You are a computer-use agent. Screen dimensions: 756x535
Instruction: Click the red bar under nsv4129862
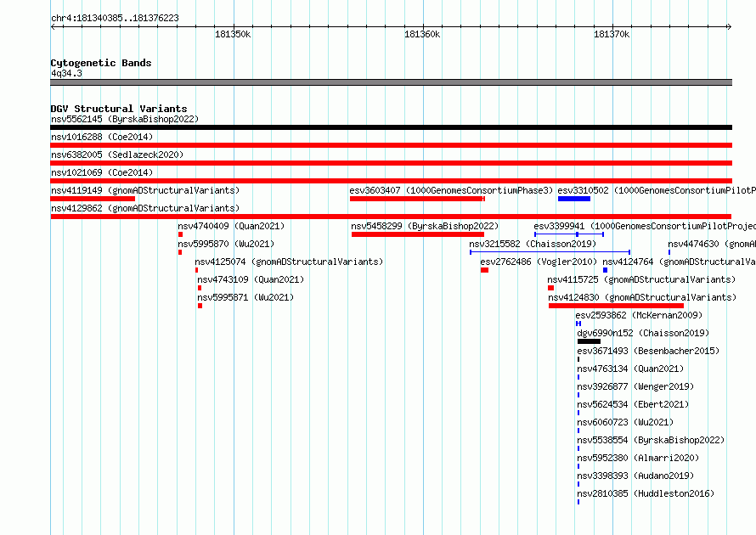[x=391, y=217]
